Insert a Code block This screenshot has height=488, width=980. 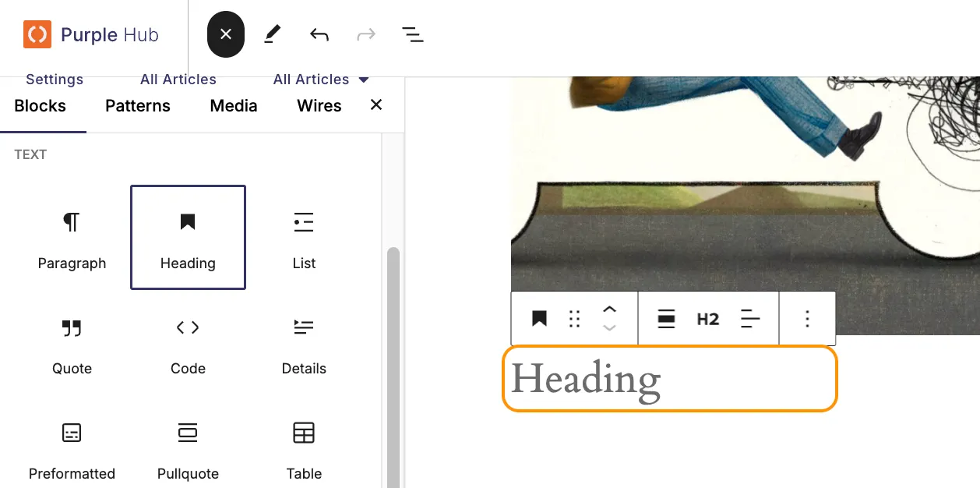click(x=188, y=342)
